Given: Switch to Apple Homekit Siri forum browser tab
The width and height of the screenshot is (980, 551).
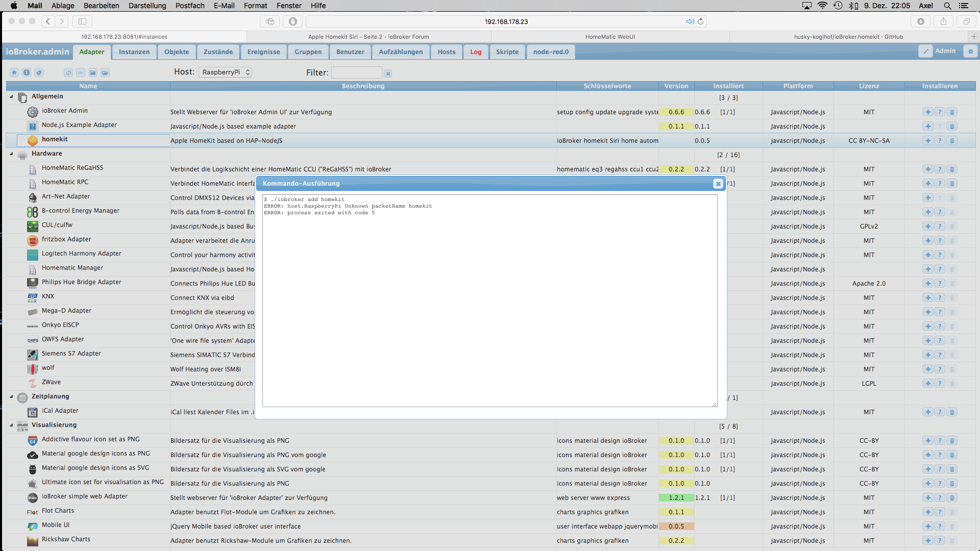Looking at the screenshot, I should pyautogui.click(x=369, y=37).
